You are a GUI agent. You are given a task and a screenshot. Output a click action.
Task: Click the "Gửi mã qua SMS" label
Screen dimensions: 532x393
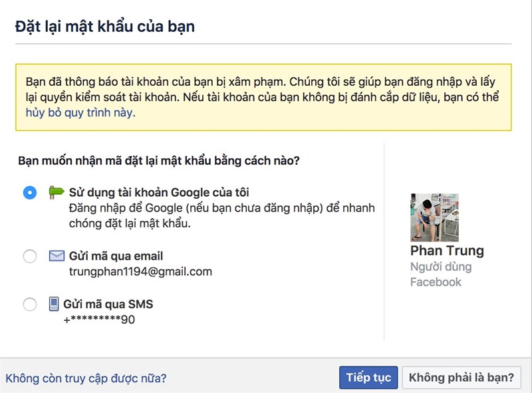point(108,305)
